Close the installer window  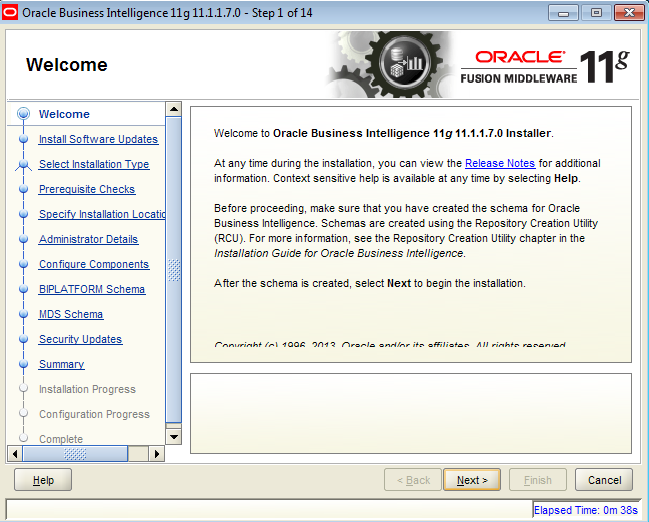[x=629, y=12]
